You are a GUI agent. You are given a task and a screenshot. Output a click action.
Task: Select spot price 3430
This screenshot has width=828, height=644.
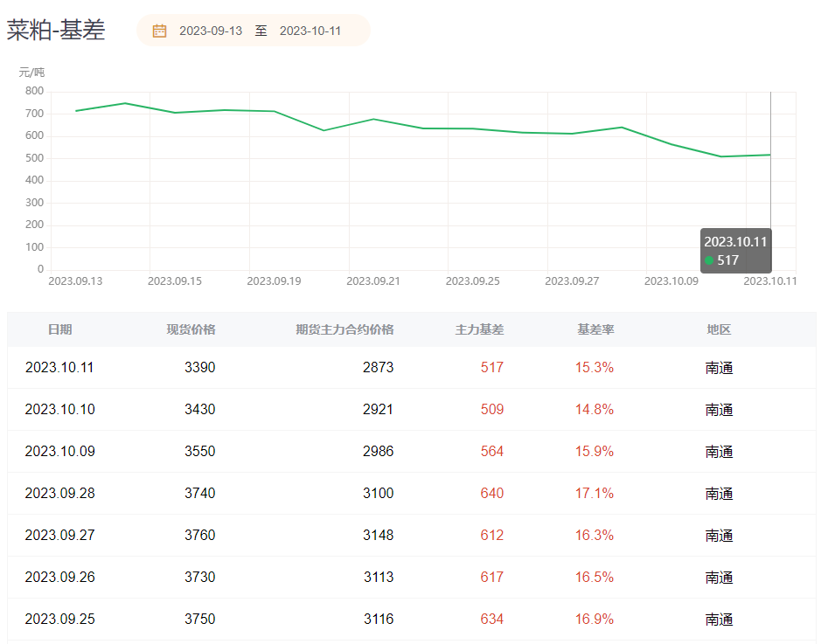click(199, 409)
